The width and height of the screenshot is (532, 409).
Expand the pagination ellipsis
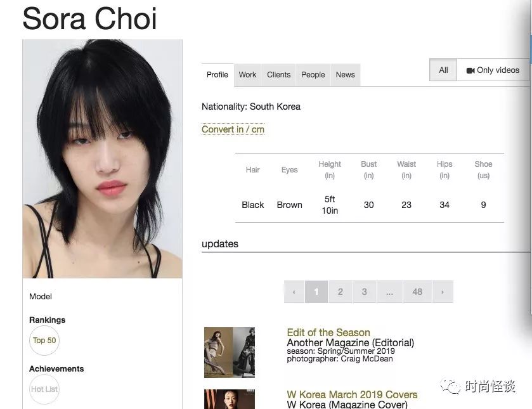(x=389, y=292)
